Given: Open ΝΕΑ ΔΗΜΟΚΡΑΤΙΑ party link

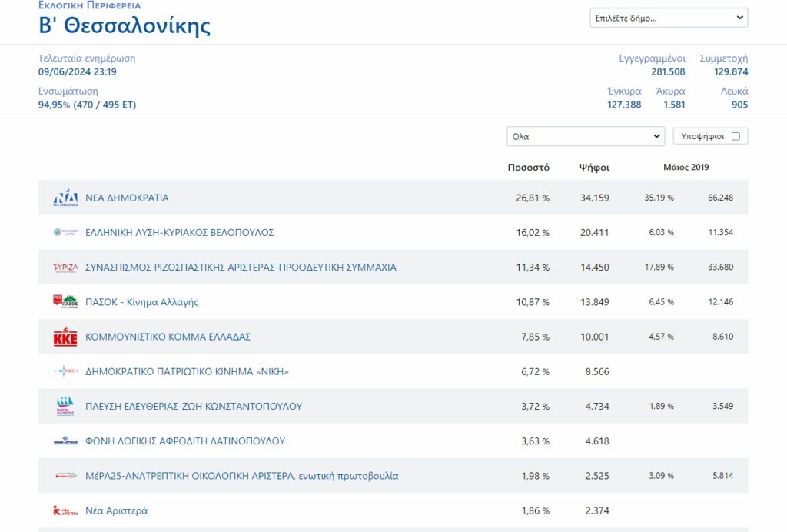Looking at the screenshot, I should click(x=127, y=198).
